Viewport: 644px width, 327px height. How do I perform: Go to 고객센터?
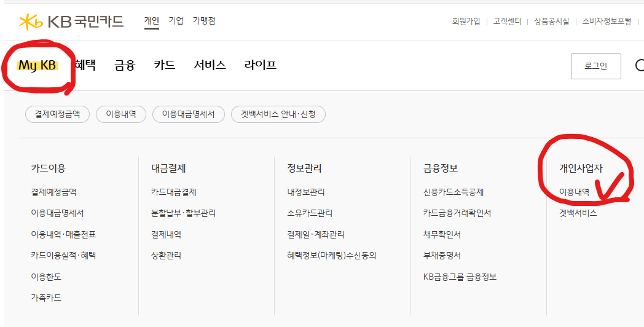click(507, 22)
